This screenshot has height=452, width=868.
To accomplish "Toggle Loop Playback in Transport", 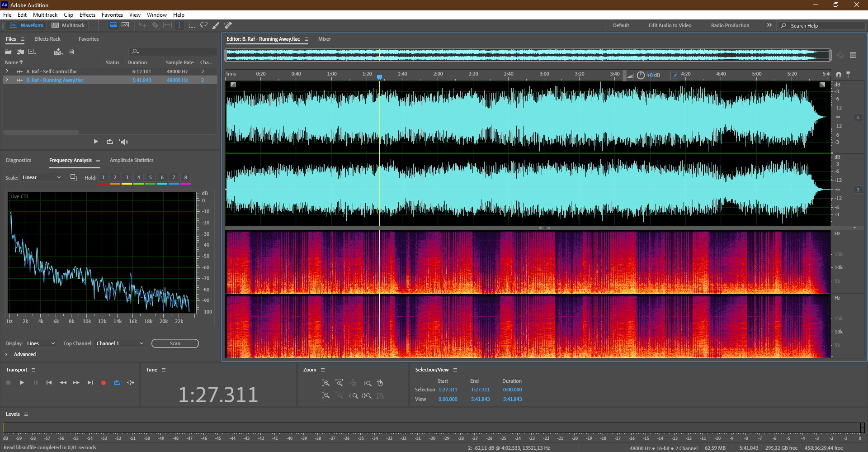I will tap(117, 383).
